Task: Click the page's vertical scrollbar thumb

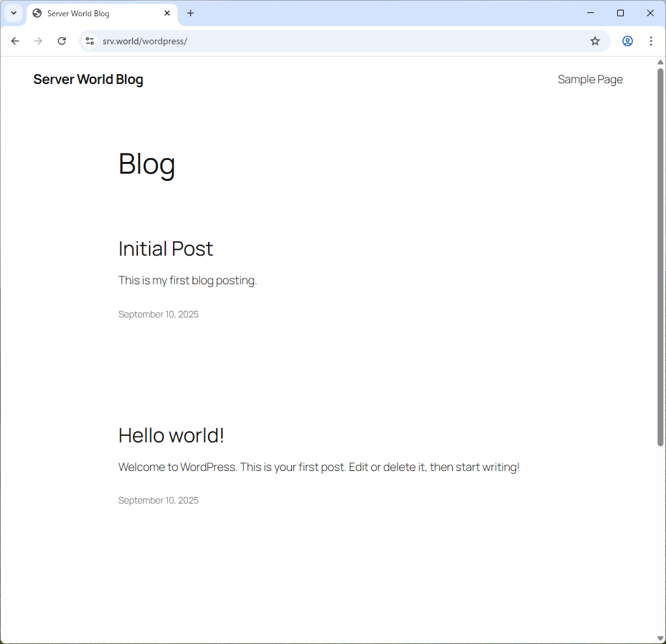Action: [661, 257]
